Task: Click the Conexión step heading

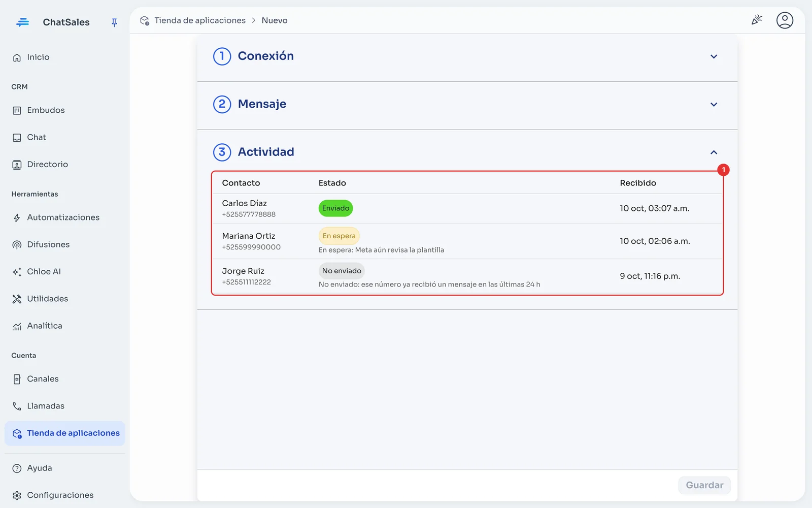Action: [x=266, y=56]
